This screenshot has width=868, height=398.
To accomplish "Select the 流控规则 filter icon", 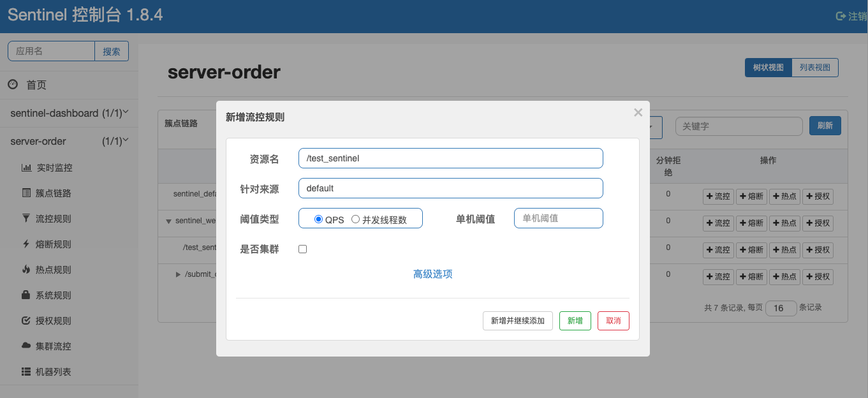I will point(26,219).
